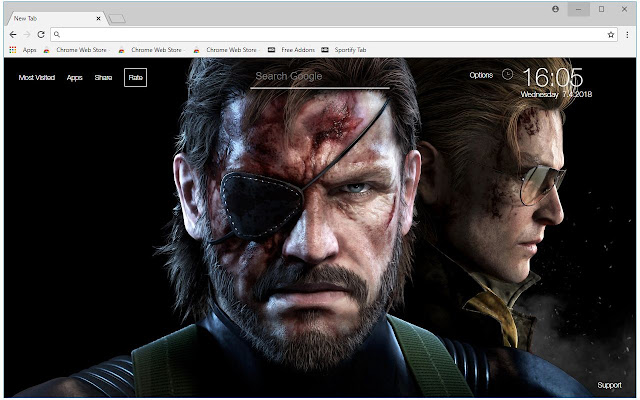Image resolution: width=640 pixels, height=400 pixels.
Task: Click the clock icon beside Options
Action: 507,74
